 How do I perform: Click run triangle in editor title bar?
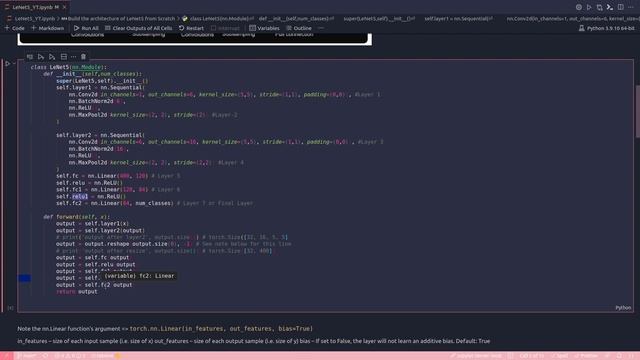click(589, 7)
